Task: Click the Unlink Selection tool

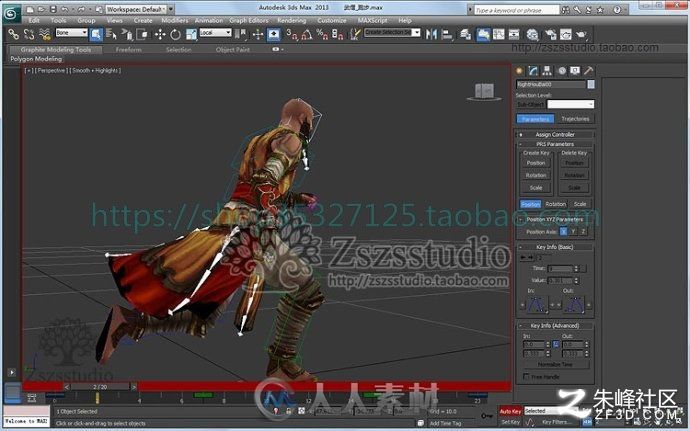Action: click(29, 34)
